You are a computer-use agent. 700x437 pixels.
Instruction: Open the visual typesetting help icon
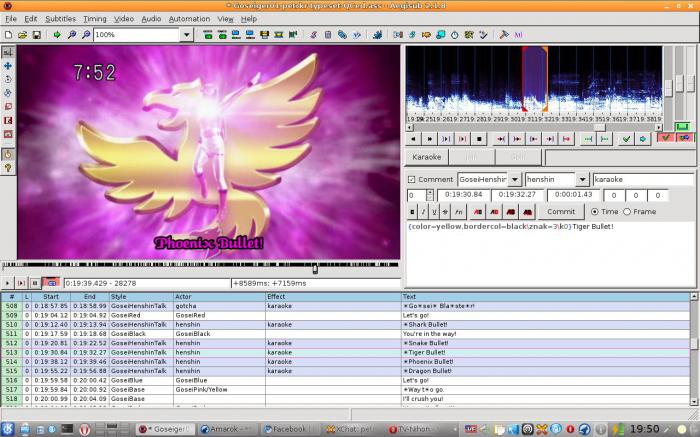point(8,168)
